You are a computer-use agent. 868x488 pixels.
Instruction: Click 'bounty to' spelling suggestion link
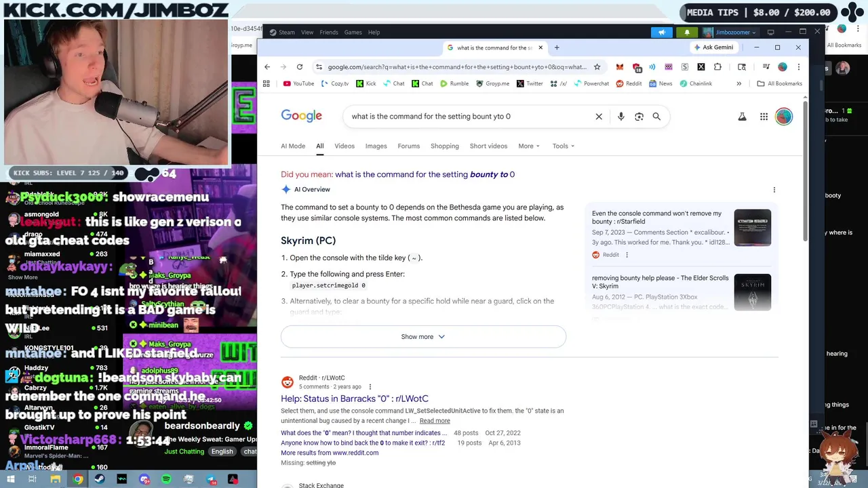(425, 174)
